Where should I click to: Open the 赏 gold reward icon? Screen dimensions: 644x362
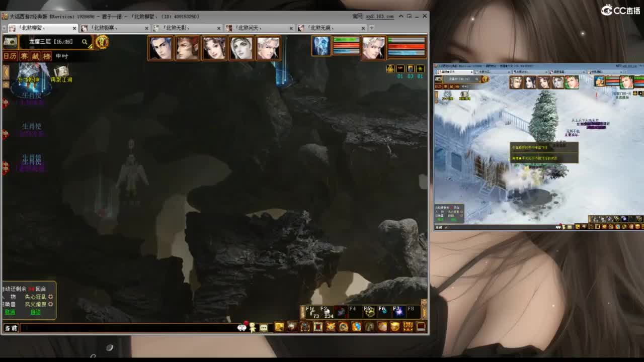point(102,42)
